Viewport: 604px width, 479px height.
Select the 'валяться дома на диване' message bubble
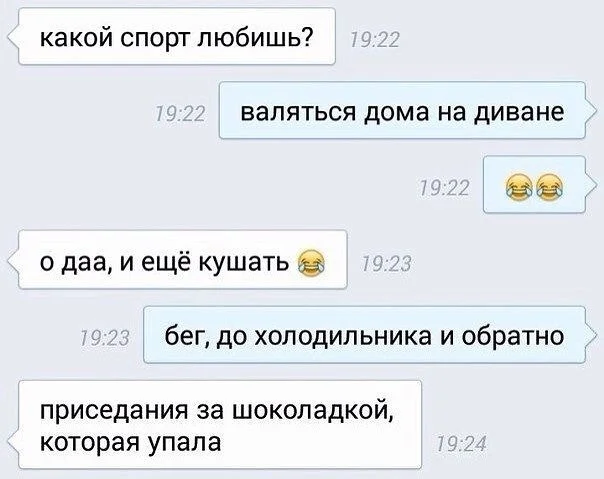(x=402, y=111)
